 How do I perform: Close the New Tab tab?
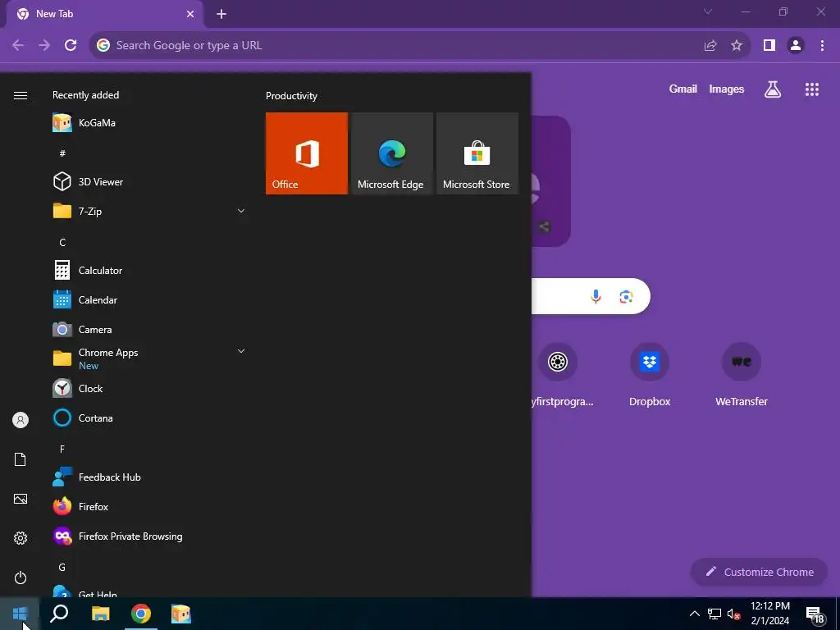pyautogui.click(x=190, y=14)
